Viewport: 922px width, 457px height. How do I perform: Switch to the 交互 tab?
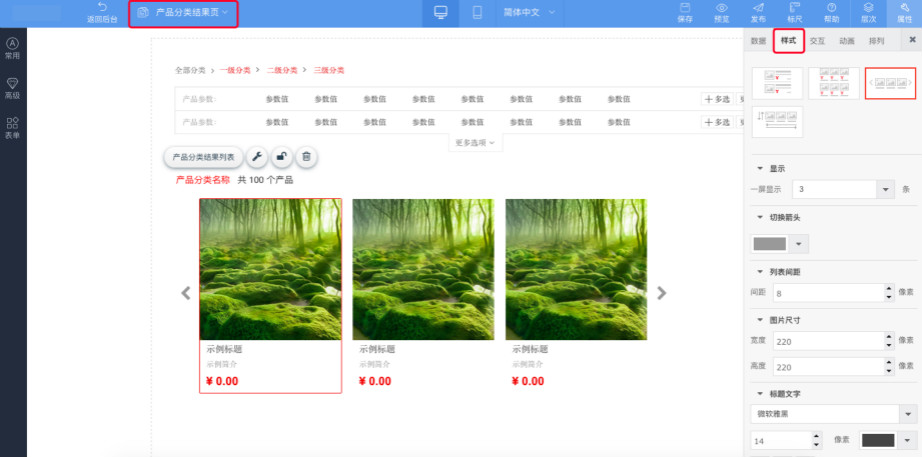pyautogui.click(x=817, y=41)
